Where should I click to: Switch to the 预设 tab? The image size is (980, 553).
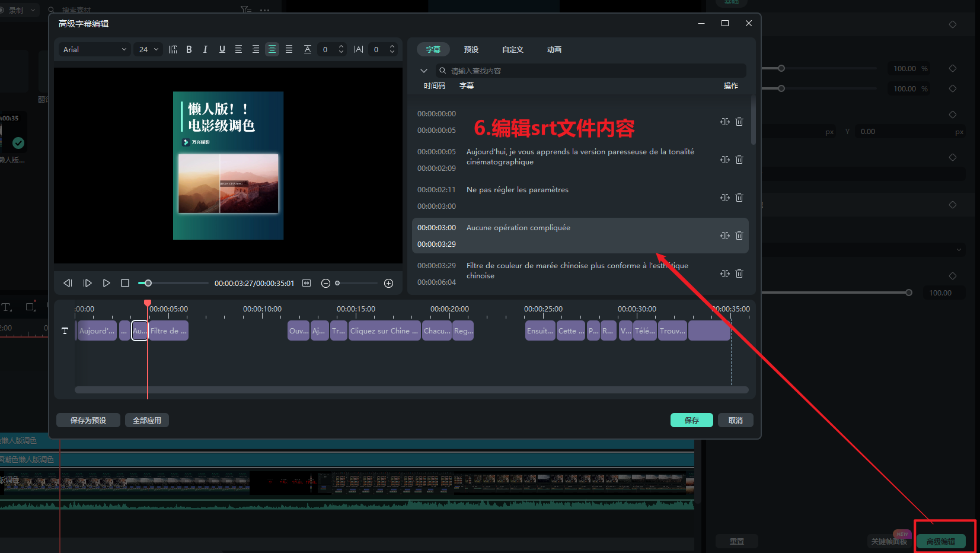[x=471, y=49]
